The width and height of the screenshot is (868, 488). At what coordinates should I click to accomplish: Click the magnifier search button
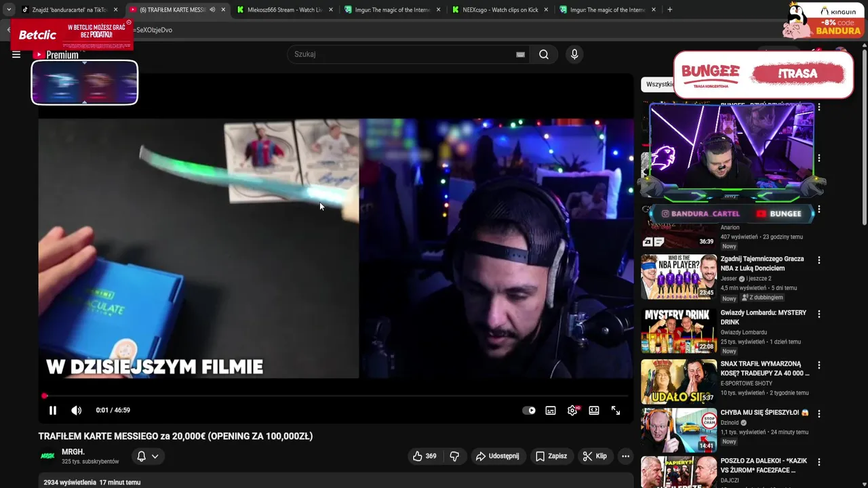click(544, 54)
